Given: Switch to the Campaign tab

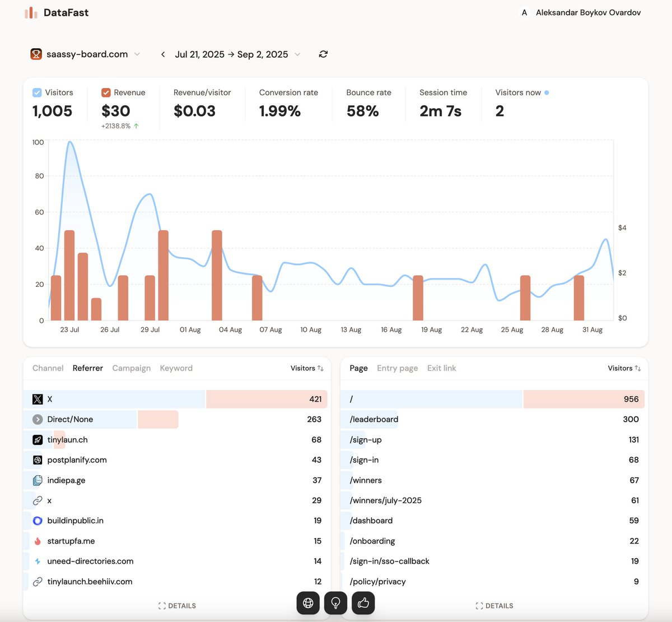Looking at the screenshot, I should 132,368.
